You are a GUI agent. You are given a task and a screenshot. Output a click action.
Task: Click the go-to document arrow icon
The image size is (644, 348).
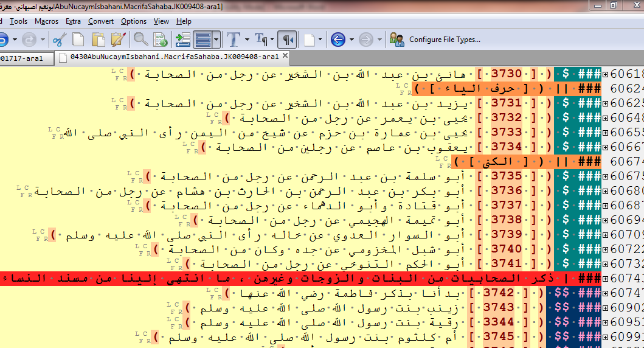(x=161, y=40)
